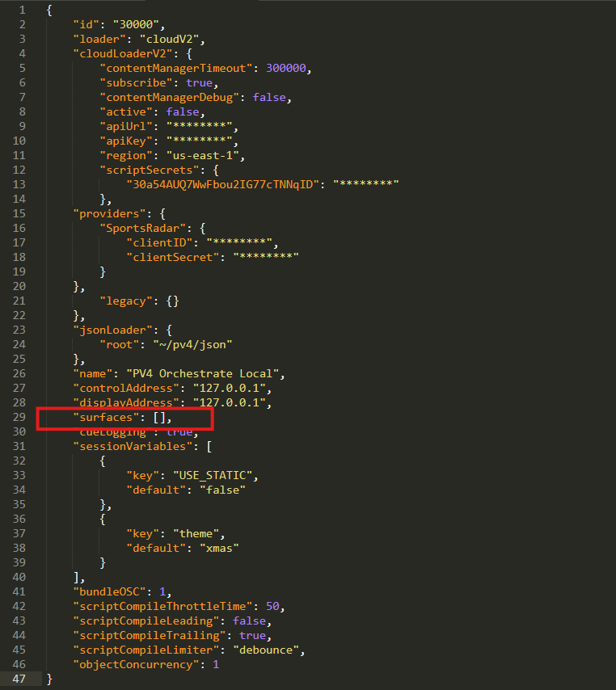616x690 pixels.
Task: Click the "scriptCompileThrottleTime" key
Action: [162, 607]
